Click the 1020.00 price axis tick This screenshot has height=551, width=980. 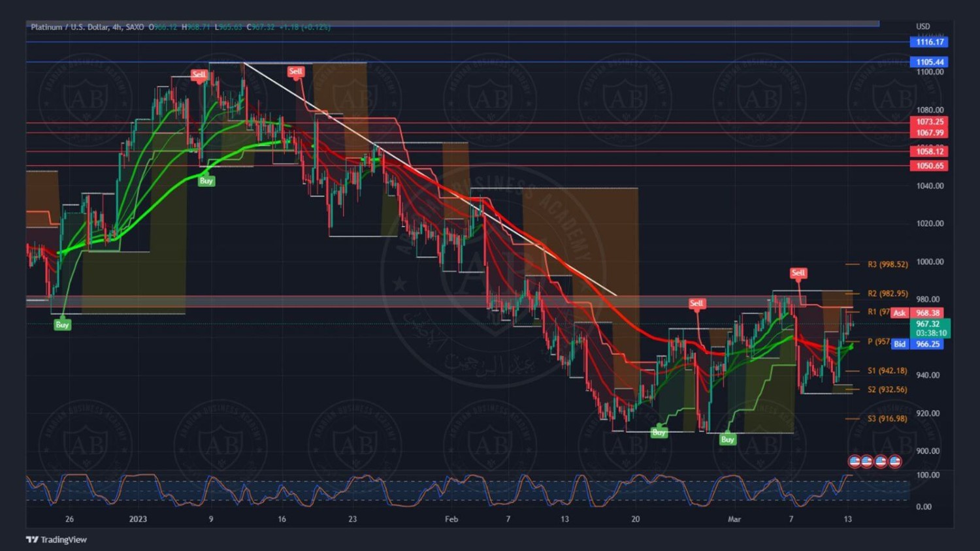(930, 223)
